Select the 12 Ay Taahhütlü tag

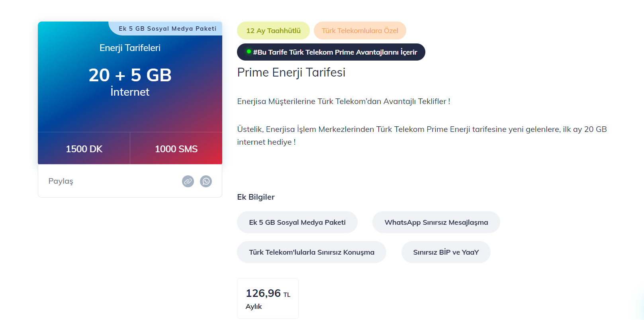tap(273, 31)
